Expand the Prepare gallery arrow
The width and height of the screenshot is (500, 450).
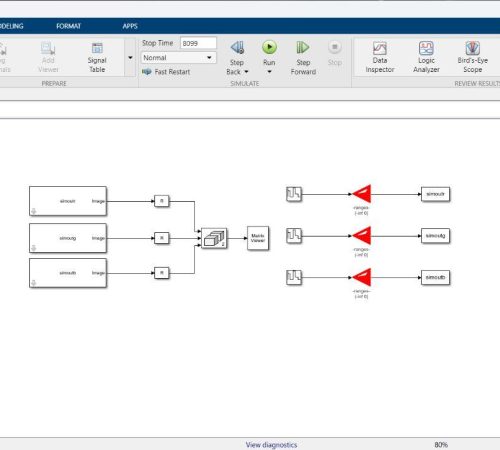[x=130, y=58]
